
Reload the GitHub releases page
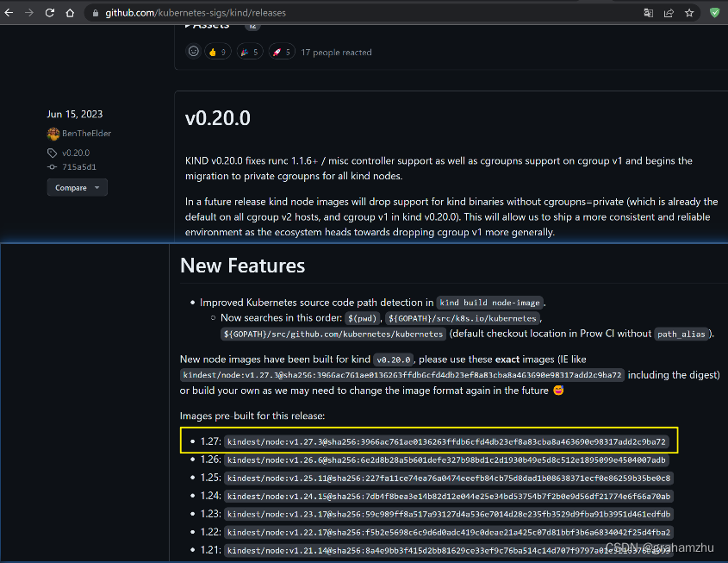[x=50, y=13]
